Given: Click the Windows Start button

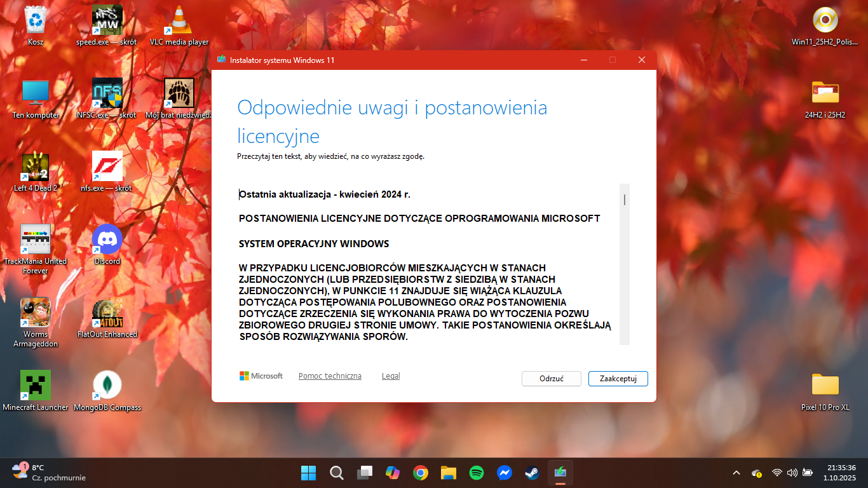Looking at the screenshot, I should tap(308, 473).
